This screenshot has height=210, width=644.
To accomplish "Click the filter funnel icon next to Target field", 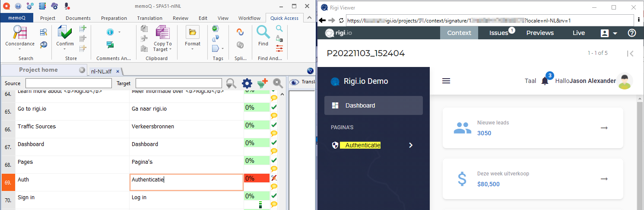I will point(231,83).
